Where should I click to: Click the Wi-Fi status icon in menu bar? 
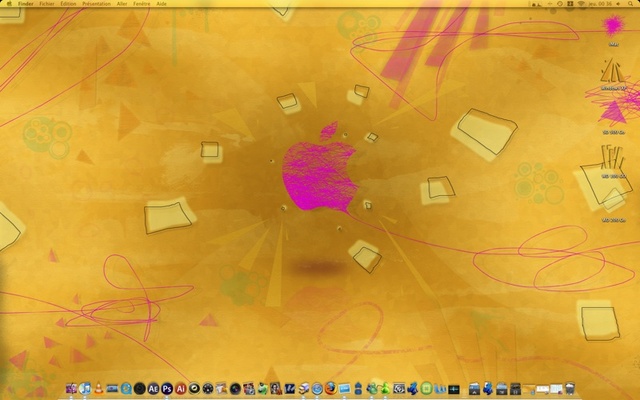click(x=581, y=4)
